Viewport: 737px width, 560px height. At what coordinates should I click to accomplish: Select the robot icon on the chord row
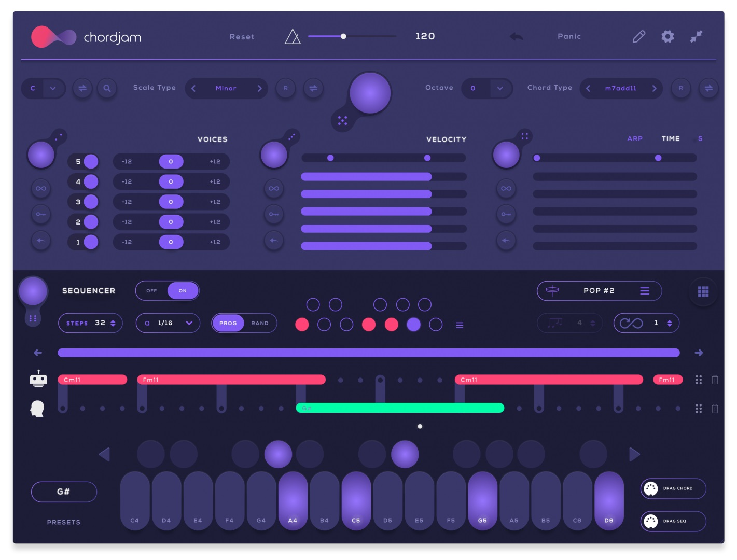[37, 379]
